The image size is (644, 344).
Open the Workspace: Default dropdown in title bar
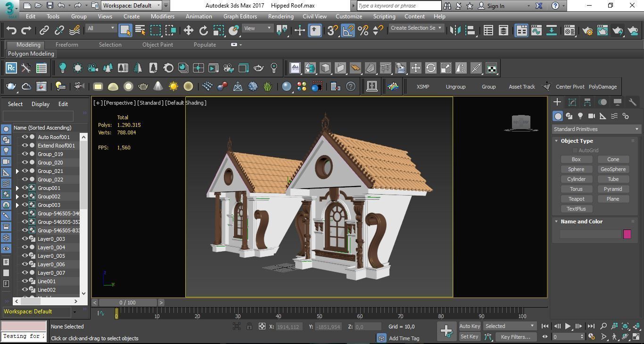[x=132, y=6]
